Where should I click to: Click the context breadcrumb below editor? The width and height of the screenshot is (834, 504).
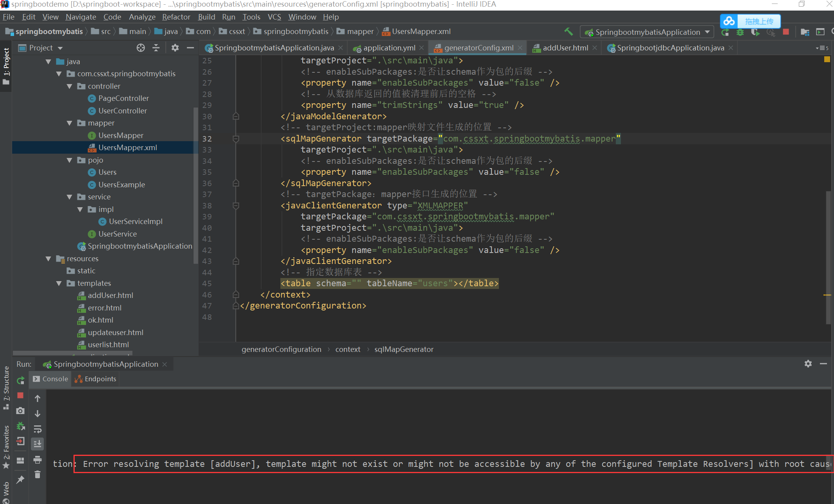(x=348, y=350)
